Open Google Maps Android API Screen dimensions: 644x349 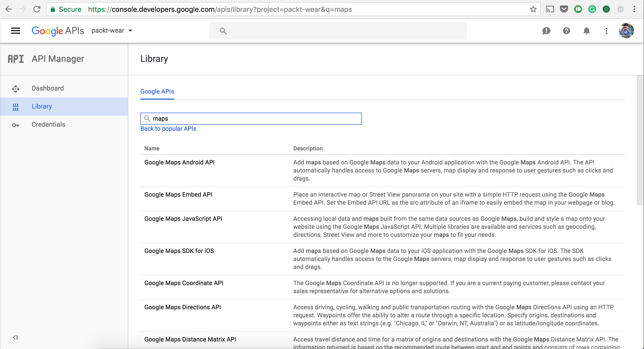[x=179, y=162]
